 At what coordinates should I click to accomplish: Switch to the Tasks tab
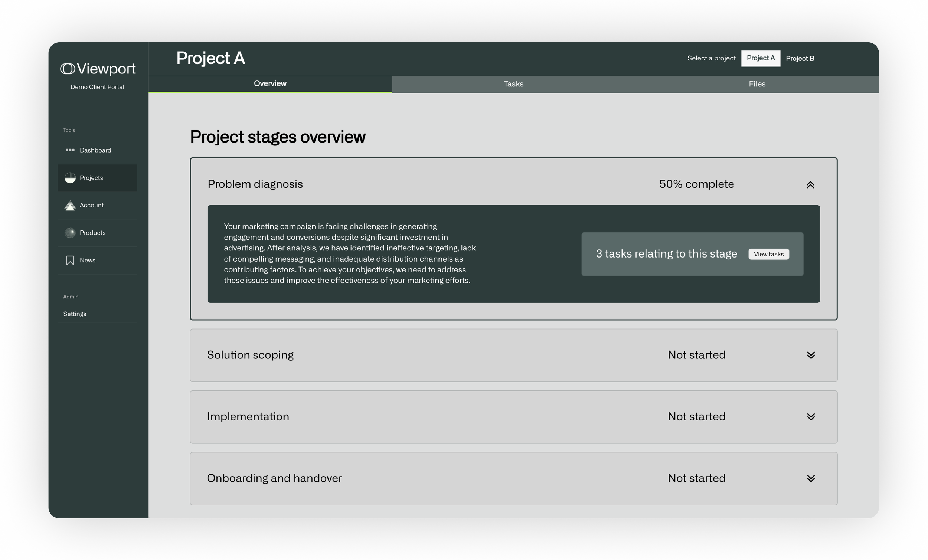(513, 83)
